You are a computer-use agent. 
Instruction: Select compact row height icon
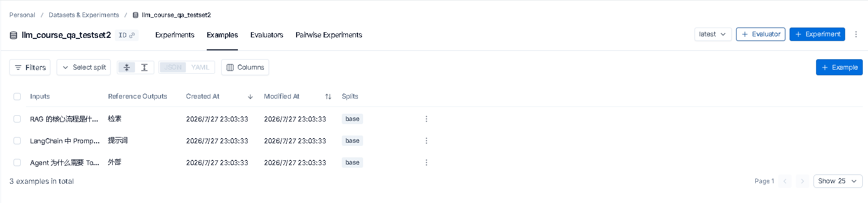point(127,67)
